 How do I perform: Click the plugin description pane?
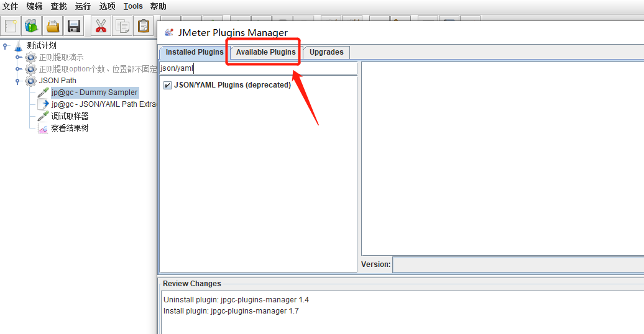click(503, 159)
